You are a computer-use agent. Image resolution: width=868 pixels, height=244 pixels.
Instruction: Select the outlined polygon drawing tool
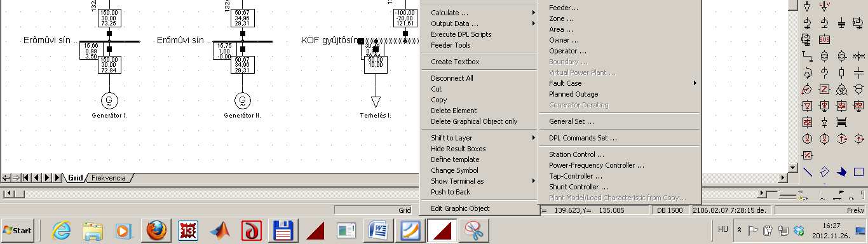824,171
